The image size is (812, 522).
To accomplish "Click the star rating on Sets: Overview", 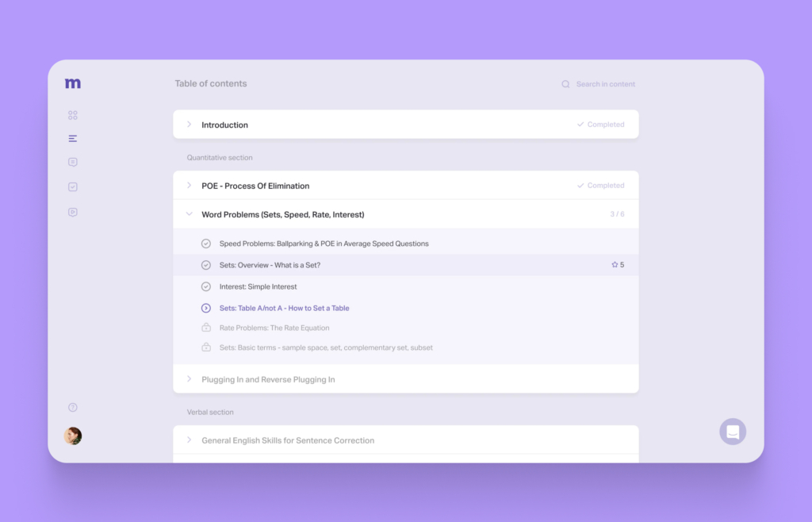I will point(618,265).
